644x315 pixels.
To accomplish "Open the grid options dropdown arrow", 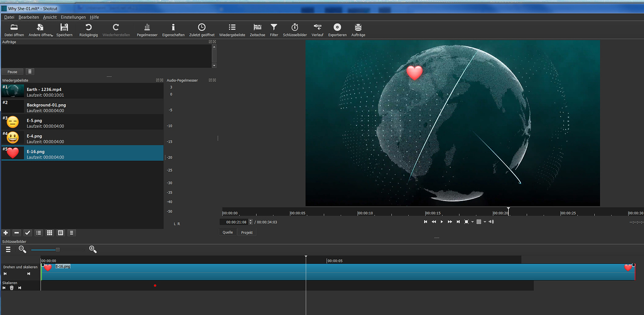I will [485, 222].
